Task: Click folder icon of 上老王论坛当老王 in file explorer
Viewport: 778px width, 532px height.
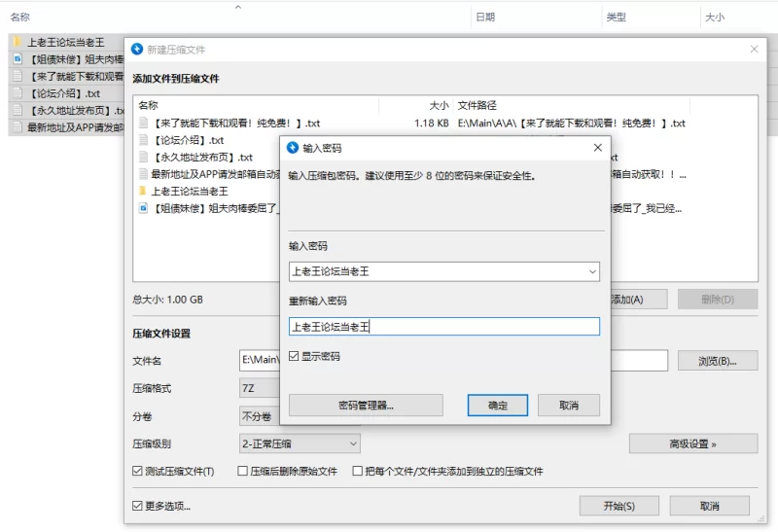Action: (18, 42)
